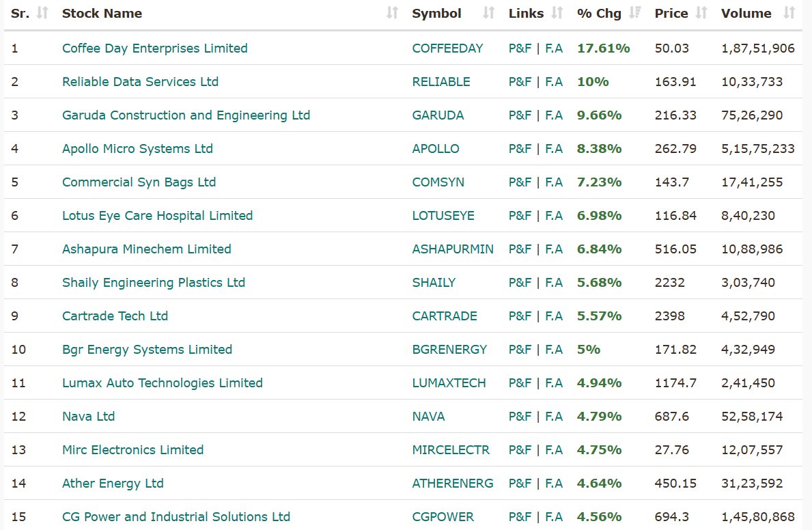Click the Stock Name column header text
812x530 pixels.
point(102,14)
